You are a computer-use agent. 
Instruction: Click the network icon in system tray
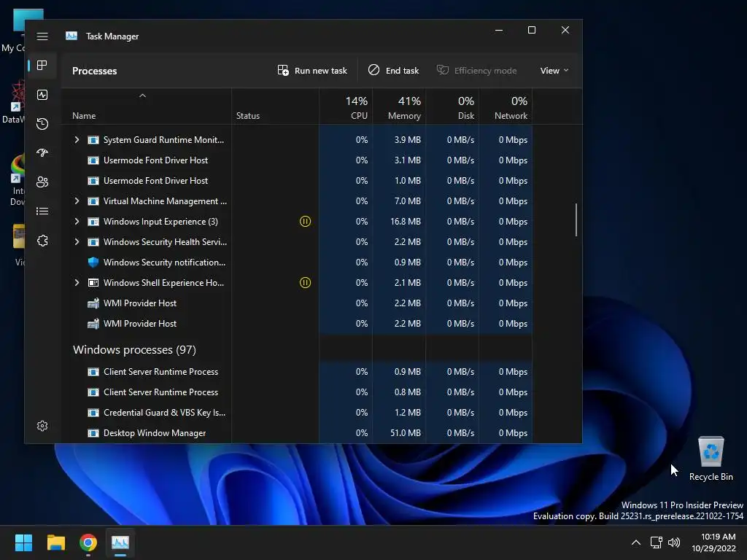657,542
